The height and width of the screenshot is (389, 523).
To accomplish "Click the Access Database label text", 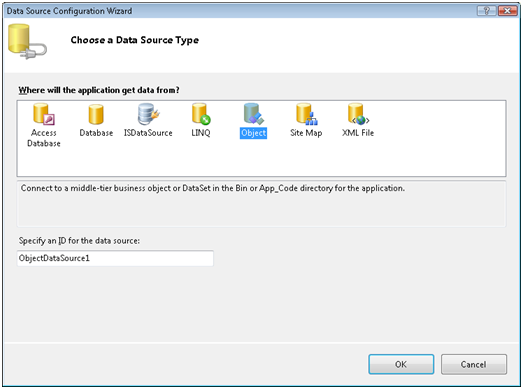I will (44, 138).
